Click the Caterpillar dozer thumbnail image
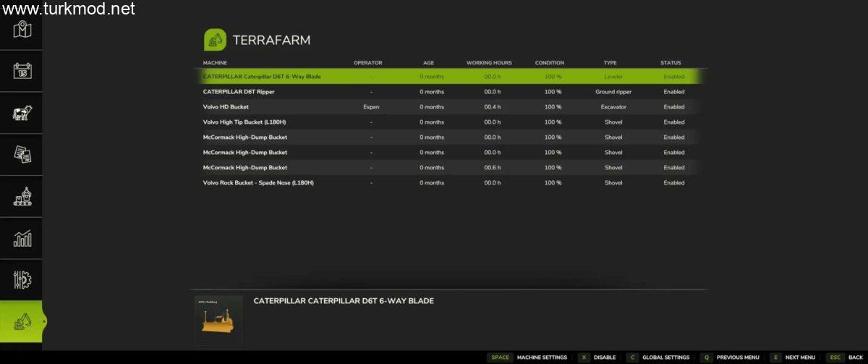Viewport: 868px width, 364px height. 218,321
